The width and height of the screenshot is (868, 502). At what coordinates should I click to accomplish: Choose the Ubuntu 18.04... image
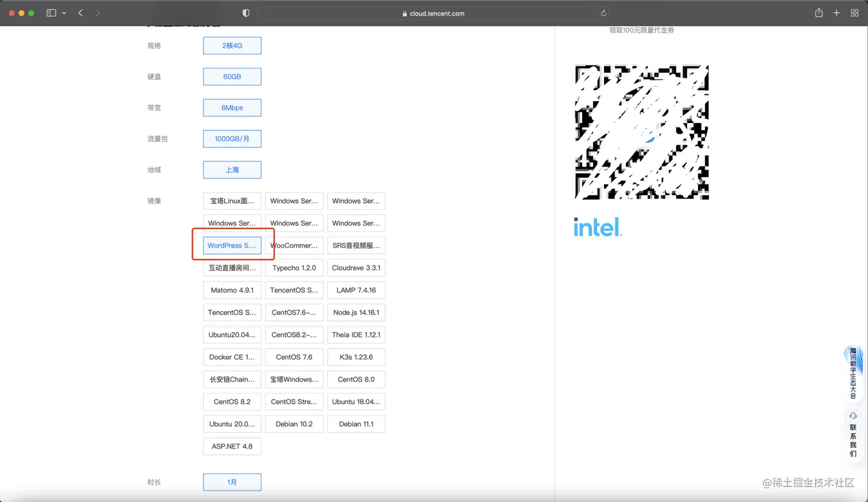click(356, 401)
